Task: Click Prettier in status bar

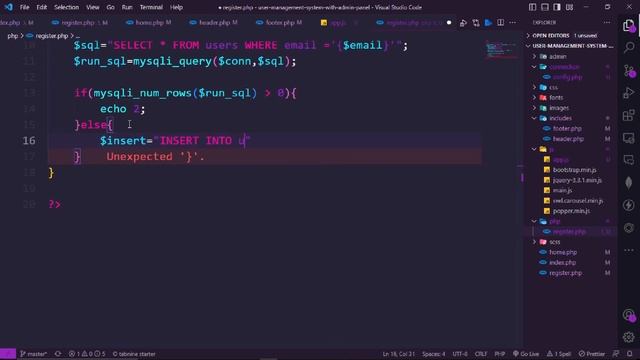Action: point(592,354)
